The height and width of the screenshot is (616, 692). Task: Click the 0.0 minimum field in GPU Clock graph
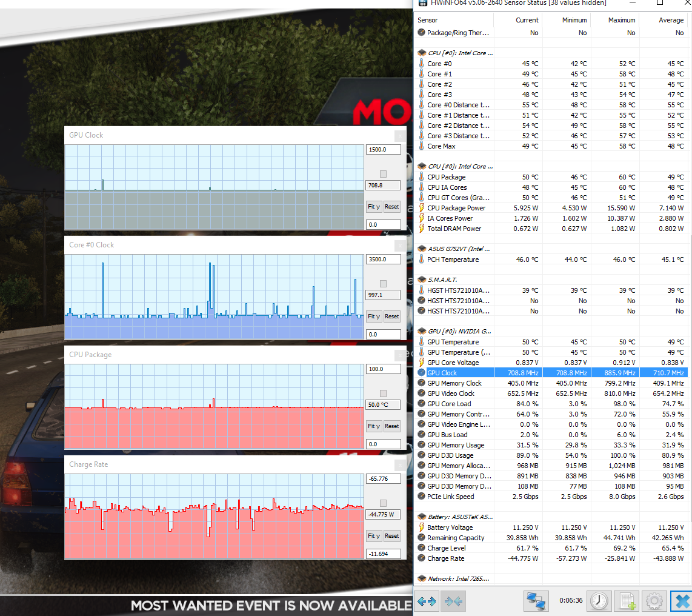tap(384, 225)
